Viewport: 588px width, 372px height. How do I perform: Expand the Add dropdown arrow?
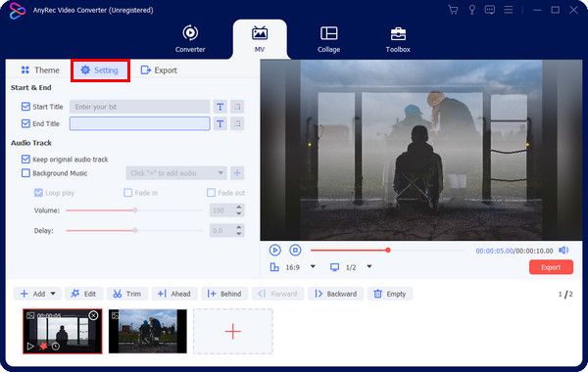click(53, 294)
